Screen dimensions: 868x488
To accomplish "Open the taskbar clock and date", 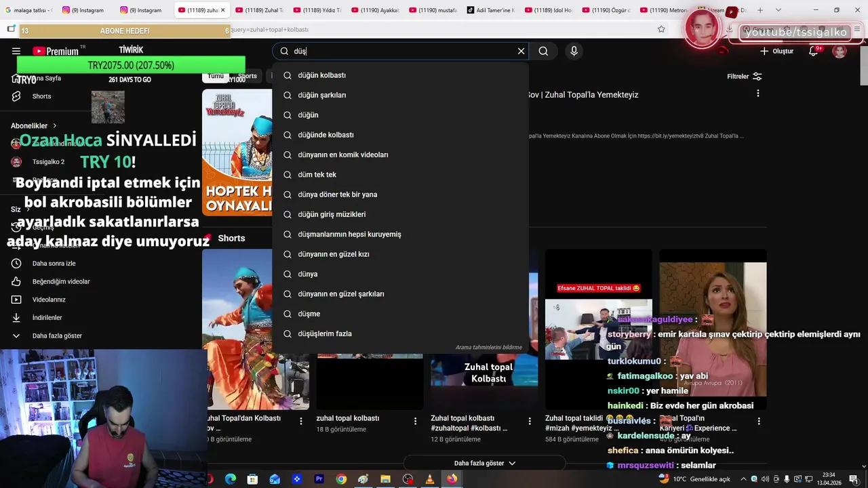I will [829, 479].
